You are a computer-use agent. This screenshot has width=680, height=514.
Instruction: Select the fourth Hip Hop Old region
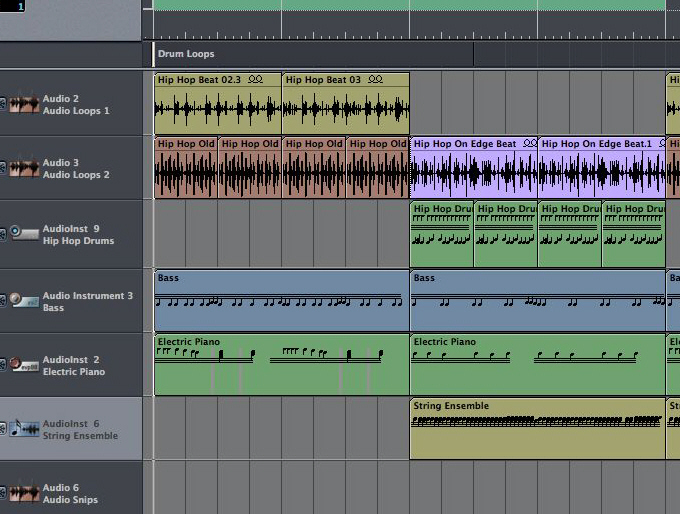tap(378, 167)
